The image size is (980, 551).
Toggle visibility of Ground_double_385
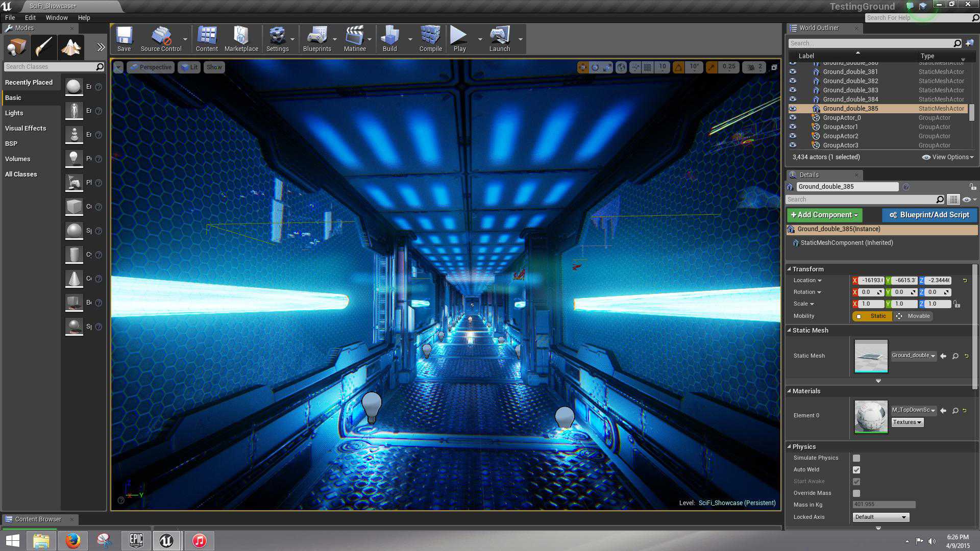(793, 109)
